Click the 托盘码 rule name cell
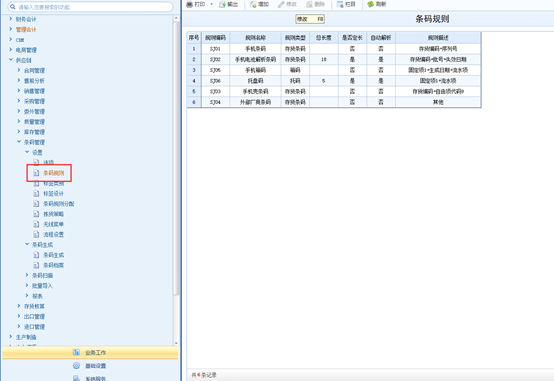554x381 pixels. [255, 81]
